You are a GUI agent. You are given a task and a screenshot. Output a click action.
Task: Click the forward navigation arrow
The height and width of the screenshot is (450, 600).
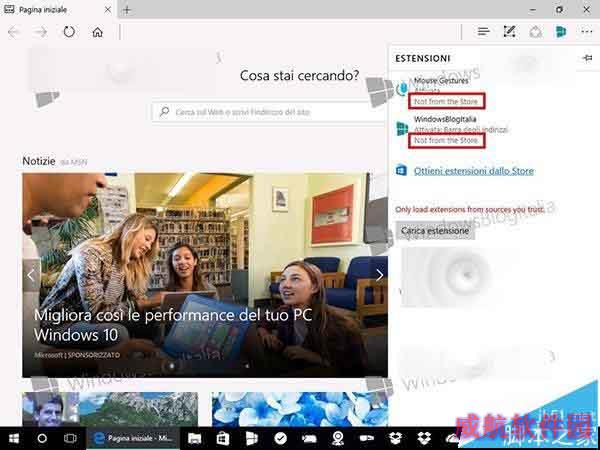tap(41, 32)
